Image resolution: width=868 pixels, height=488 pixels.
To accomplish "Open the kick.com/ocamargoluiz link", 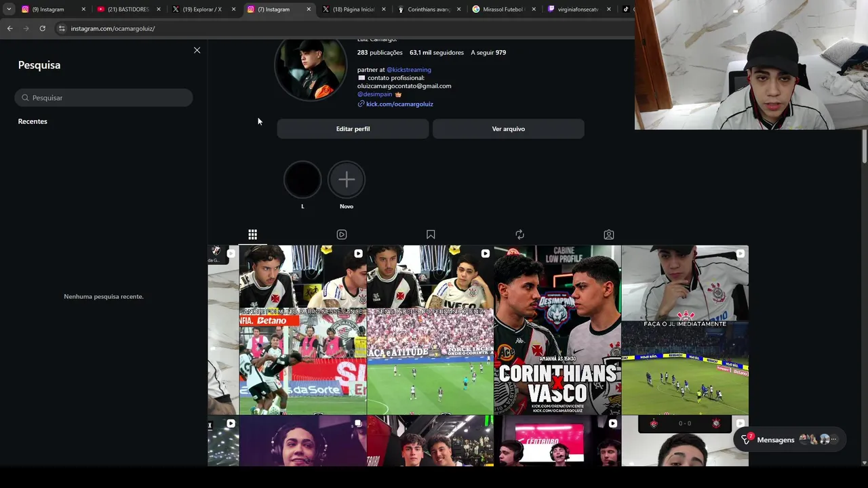I will [x=399, y=104].
